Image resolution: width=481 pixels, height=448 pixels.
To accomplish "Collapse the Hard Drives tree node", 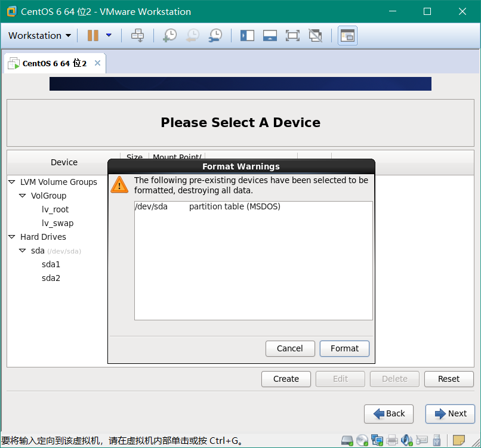I will 12,237.
